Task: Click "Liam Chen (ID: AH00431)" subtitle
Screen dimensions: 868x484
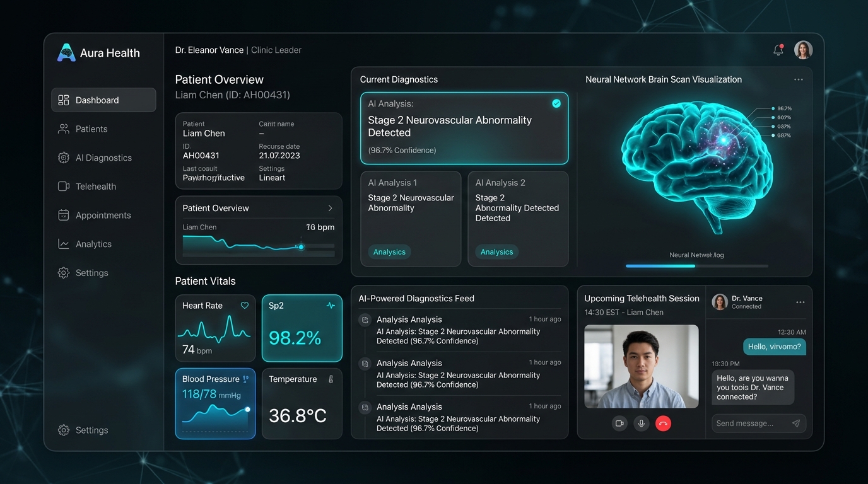Action: [x=233, y=95]
